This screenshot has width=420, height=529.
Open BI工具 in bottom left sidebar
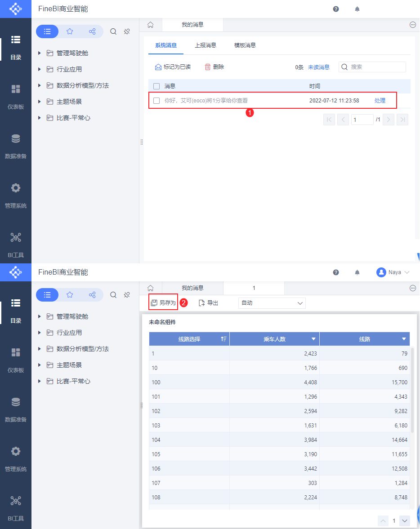(16, 509)
